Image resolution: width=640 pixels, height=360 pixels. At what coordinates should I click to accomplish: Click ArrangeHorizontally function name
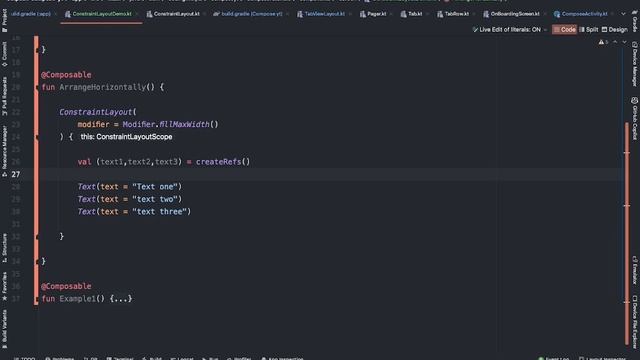point(102,87)
